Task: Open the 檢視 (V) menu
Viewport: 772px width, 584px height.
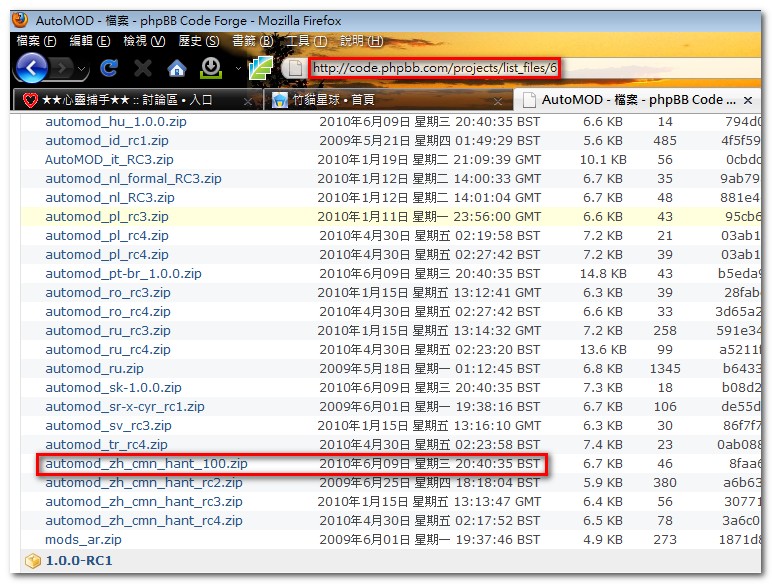Action: click(144, 41)
